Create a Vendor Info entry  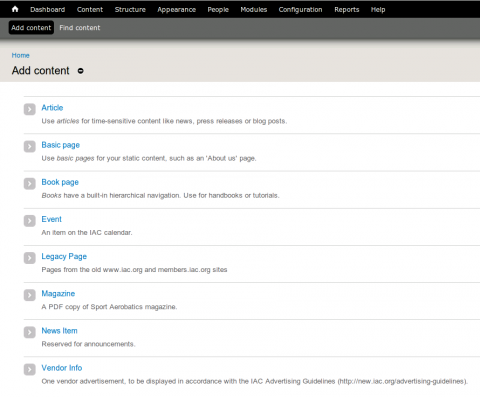[x=62, y=368]
